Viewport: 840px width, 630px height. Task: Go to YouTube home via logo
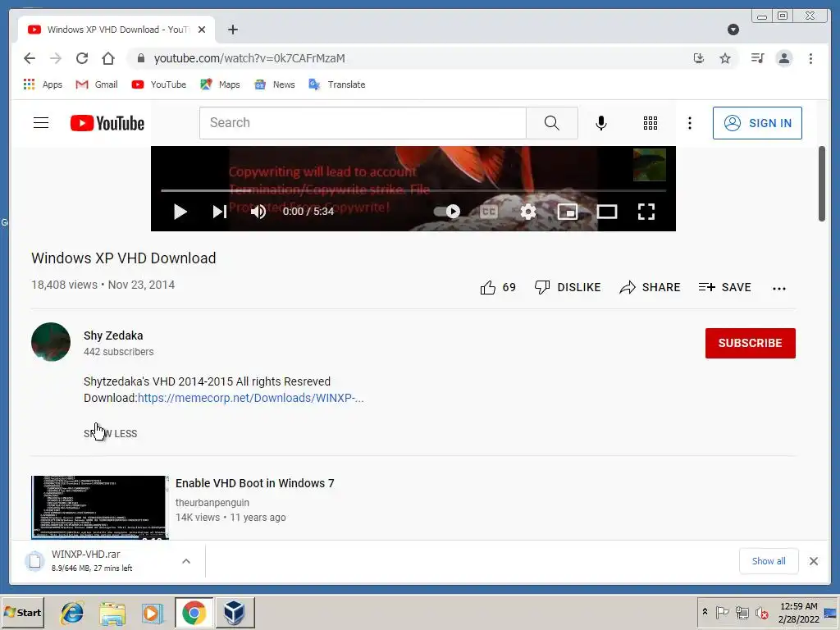pos(107,123)
